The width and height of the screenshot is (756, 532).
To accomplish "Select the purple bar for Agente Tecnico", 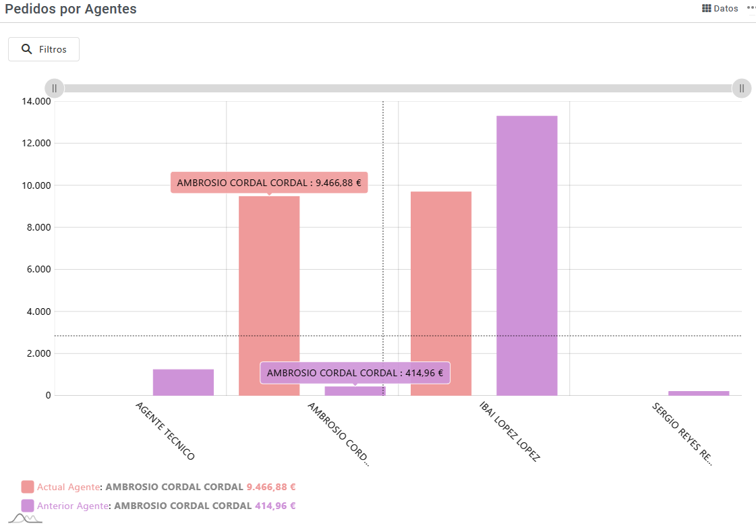I will point(183,382).
